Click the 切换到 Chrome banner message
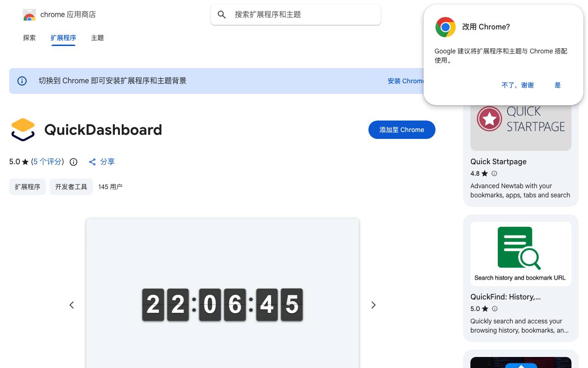588x368 pixels. point(113,81)
